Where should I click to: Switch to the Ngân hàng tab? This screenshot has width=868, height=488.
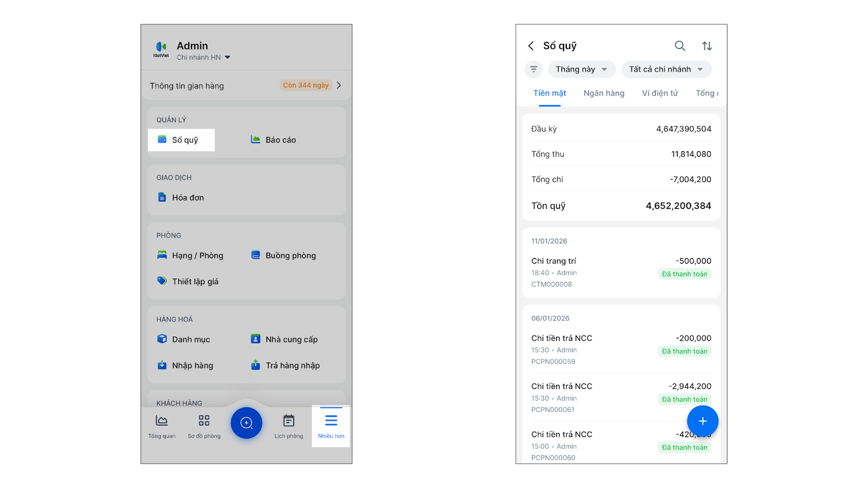tap(604, 93)
